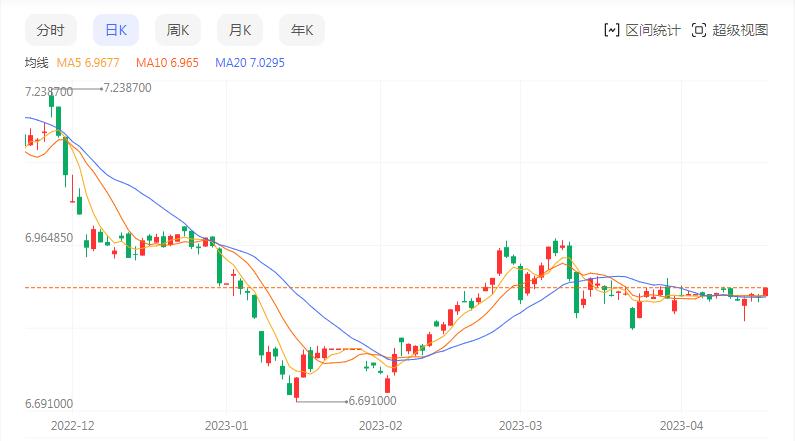Click the MA10 6.965 indicator label

click(x=167, y=62)
